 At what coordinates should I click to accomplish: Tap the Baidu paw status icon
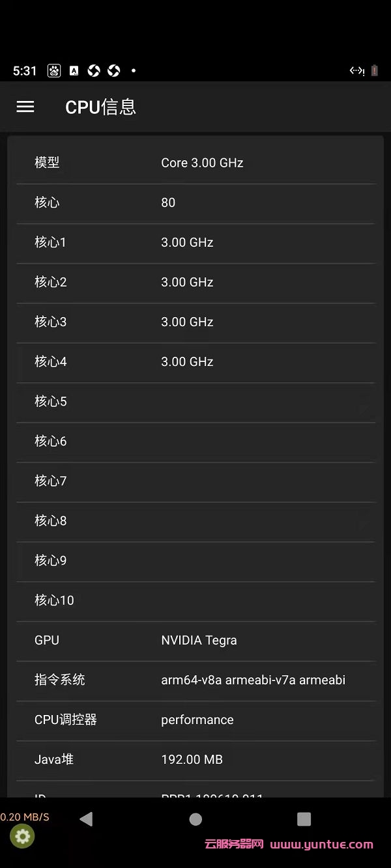(54, 71)
